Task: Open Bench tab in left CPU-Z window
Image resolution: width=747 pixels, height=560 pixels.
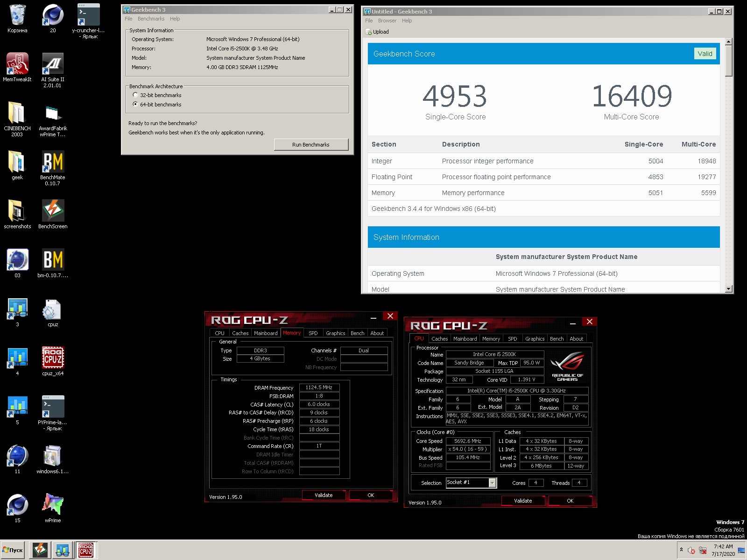Action: 358,333
